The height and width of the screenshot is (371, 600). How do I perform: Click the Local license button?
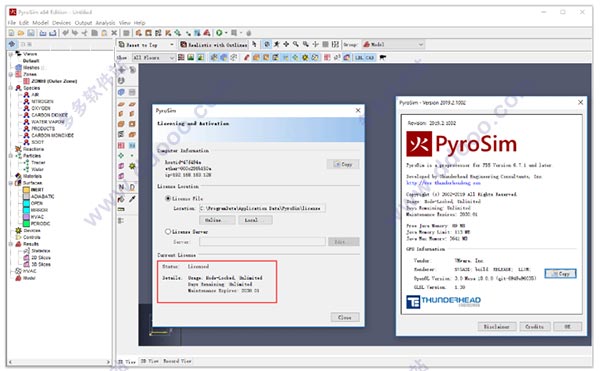[x=255, y=220]
